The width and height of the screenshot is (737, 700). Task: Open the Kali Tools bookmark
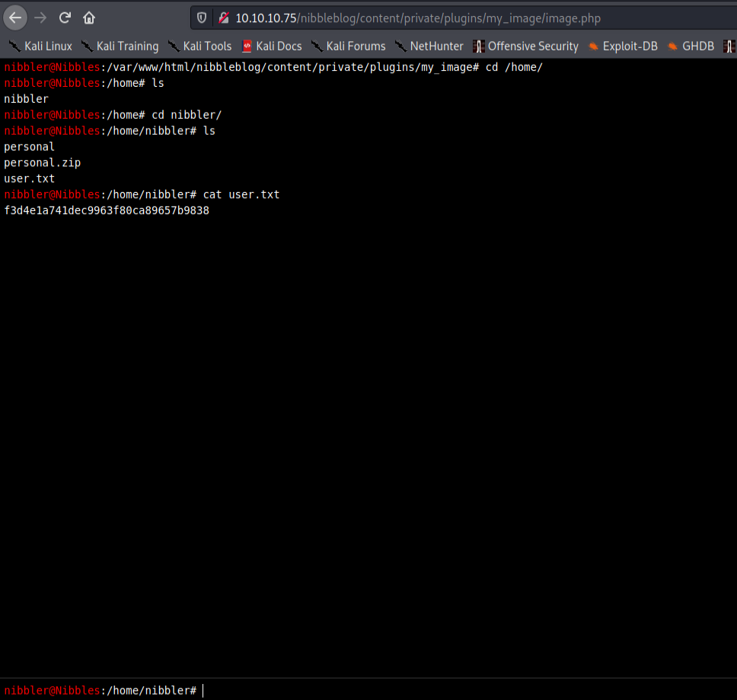[206, 46]
